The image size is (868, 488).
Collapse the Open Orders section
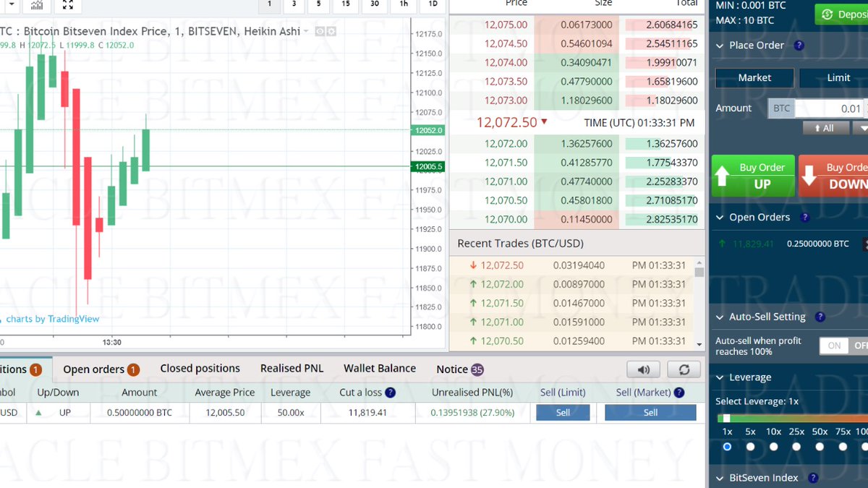[x=720, y=217]
